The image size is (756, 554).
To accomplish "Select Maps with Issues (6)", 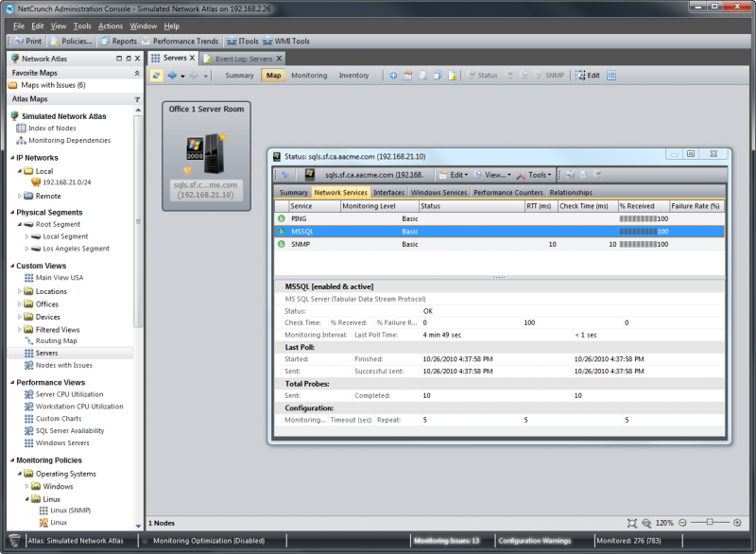I will [53, 85].
